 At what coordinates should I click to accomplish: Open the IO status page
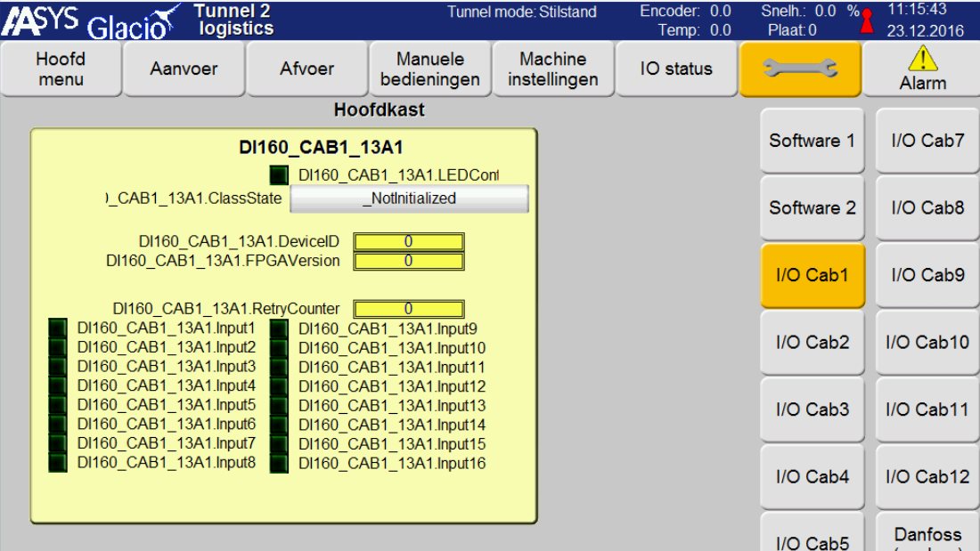point(676,69)
